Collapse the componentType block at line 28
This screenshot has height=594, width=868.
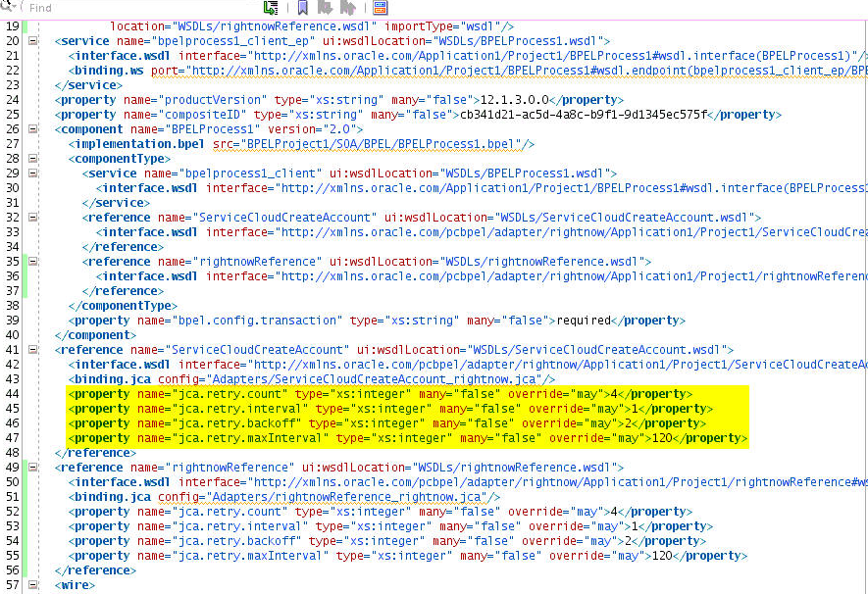(x=32, y=158)
